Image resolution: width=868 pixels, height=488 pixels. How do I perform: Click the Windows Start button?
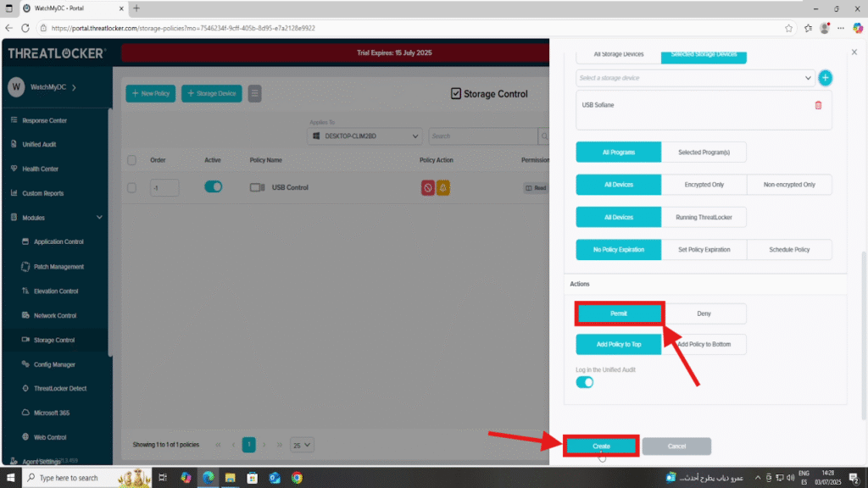pos(10,478)
